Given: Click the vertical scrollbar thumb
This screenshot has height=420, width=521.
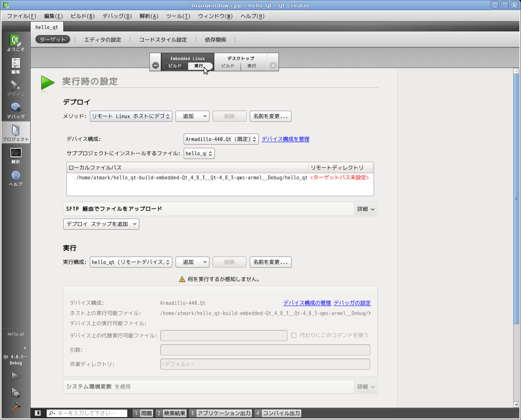Looking at the screenshot, I should coord(516,199).
